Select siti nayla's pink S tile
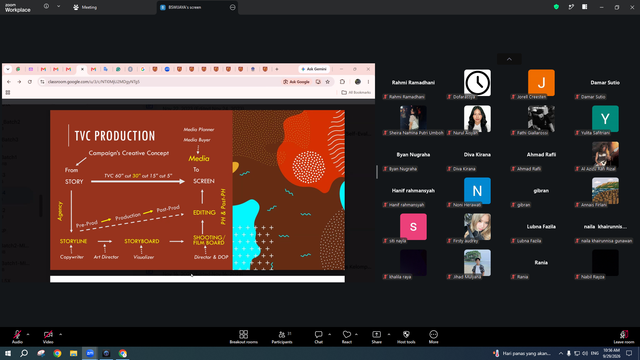This screenshot has width=640, height=360. 413,228
